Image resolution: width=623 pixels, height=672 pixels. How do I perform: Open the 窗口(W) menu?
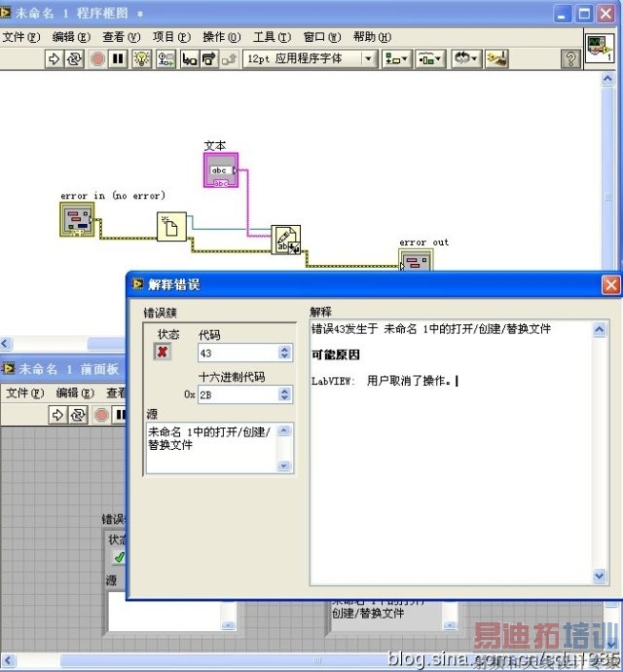[x=322, y=37]
